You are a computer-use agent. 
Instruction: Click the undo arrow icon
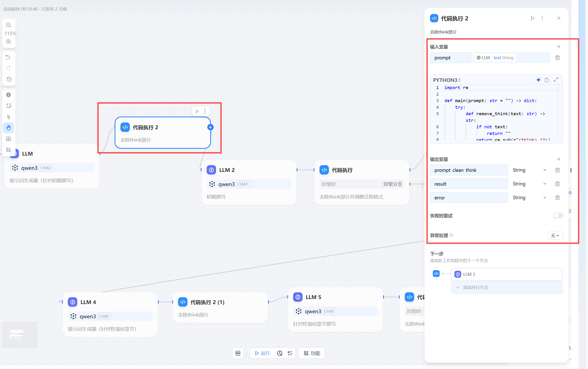tap(8, 57)
